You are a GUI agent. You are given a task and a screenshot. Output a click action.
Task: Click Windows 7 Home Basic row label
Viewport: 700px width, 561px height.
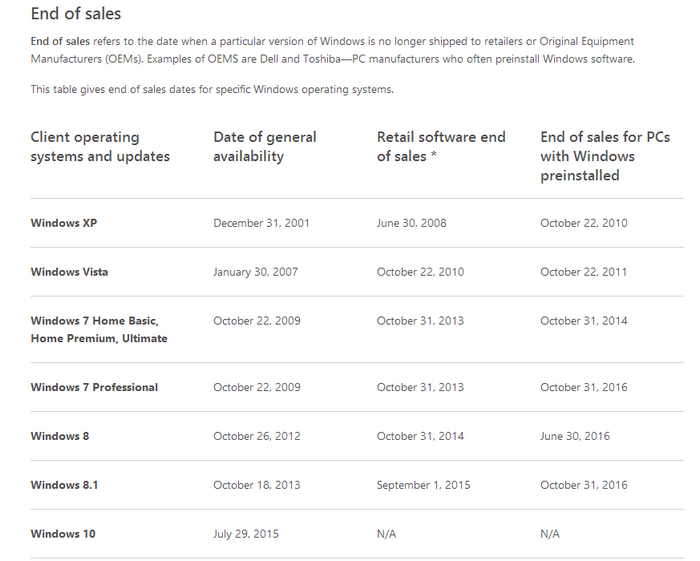(x=99, y=329)
